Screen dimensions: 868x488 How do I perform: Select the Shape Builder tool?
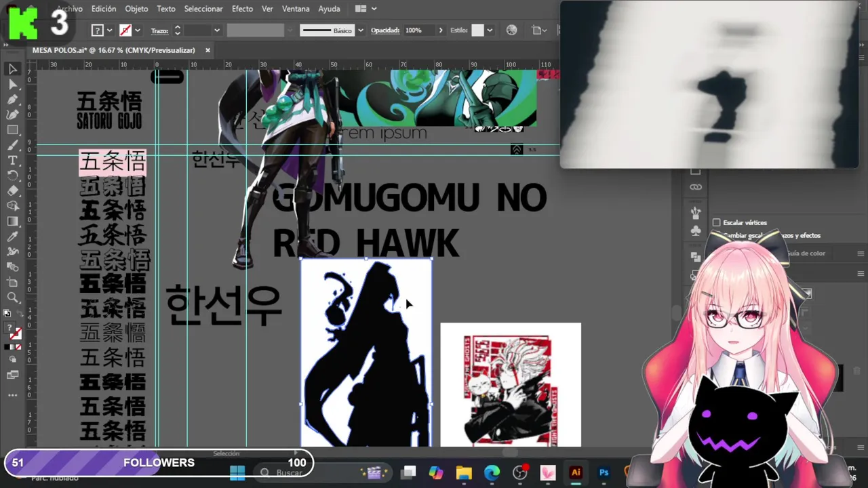pyautogui.click(x=13, y=206)
